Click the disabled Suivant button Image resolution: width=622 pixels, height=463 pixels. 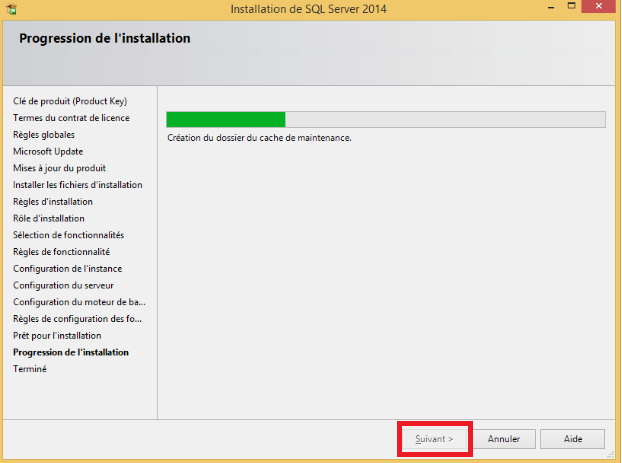434,439
